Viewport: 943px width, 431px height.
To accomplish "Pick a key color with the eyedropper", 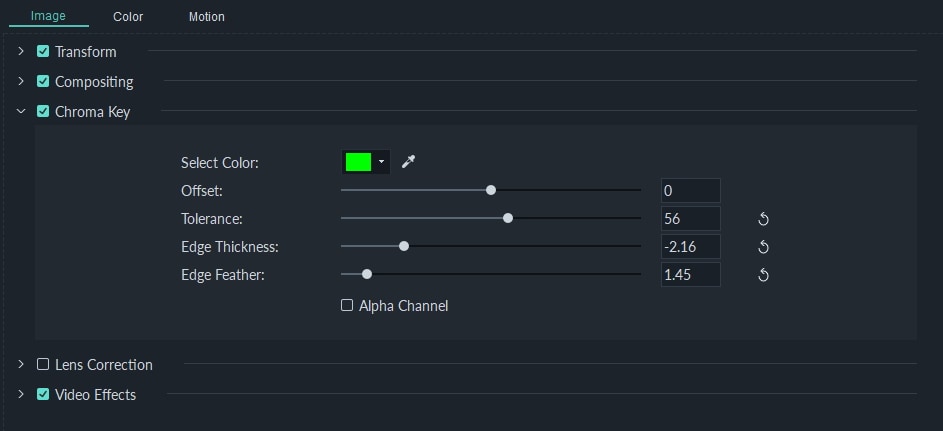I will tap(408, 162).
